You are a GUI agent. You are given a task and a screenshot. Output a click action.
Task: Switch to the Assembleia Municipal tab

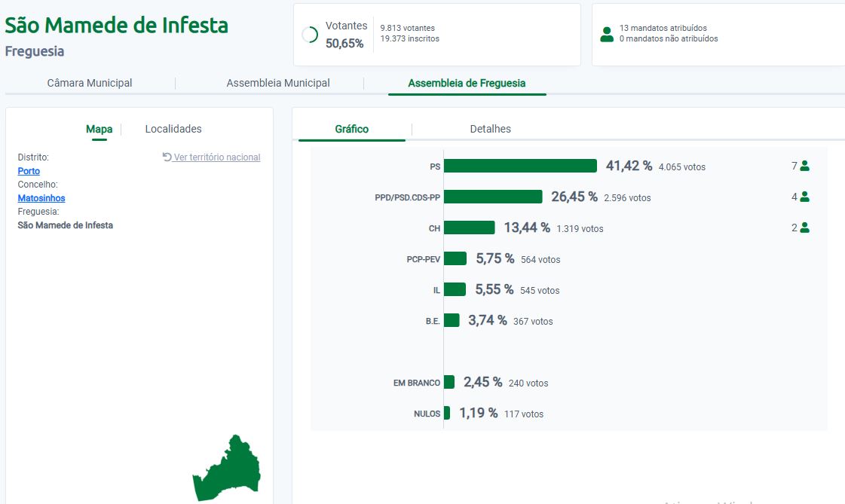tap(278, 83)
